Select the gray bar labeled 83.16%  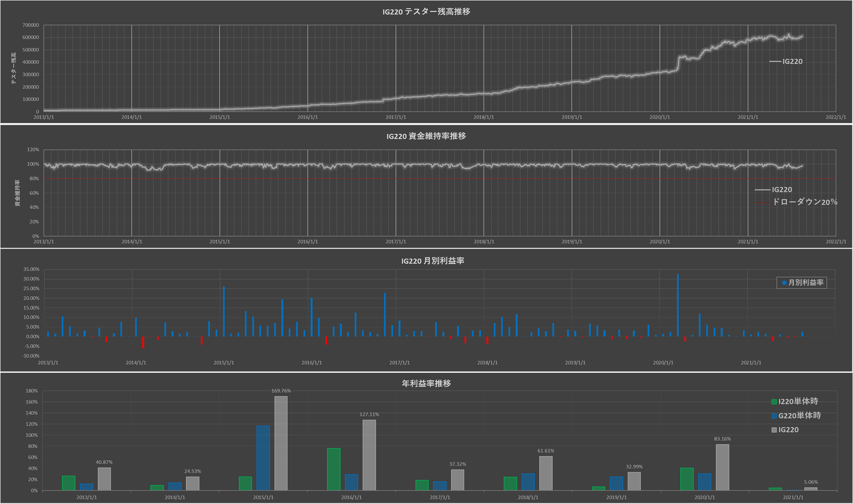(x=722, y=467)
